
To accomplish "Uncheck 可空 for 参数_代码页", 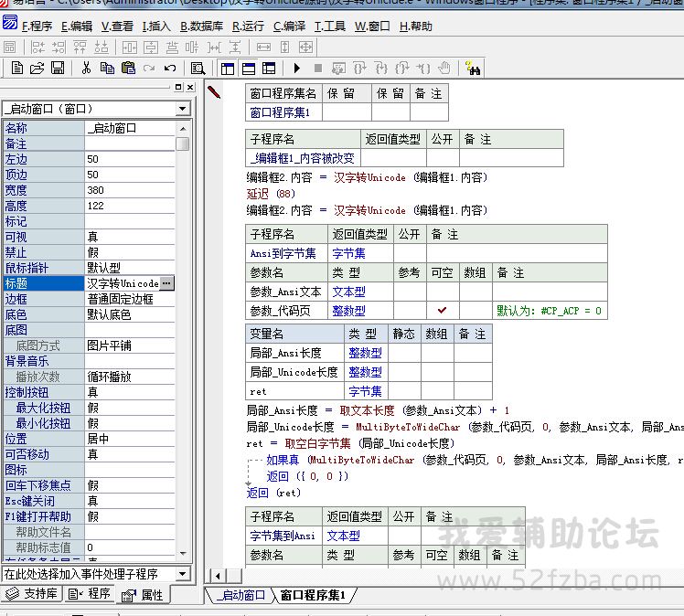I will [443, 311].
